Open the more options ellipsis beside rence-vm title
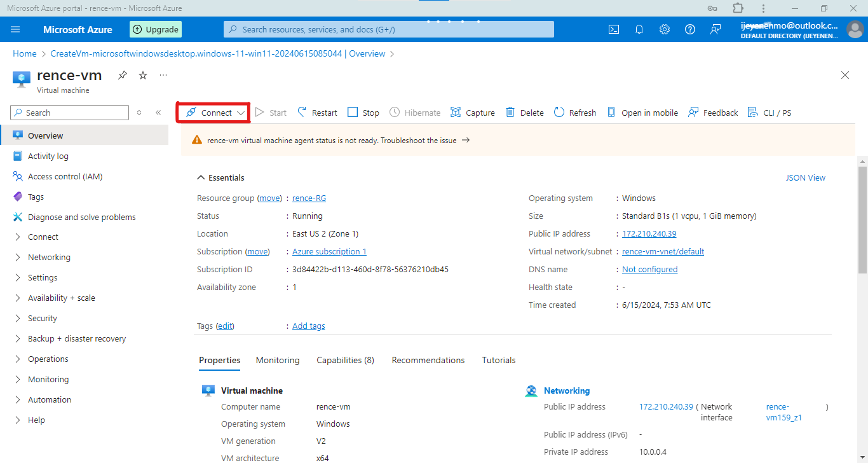The image size is (868, 463). [163, 75]
